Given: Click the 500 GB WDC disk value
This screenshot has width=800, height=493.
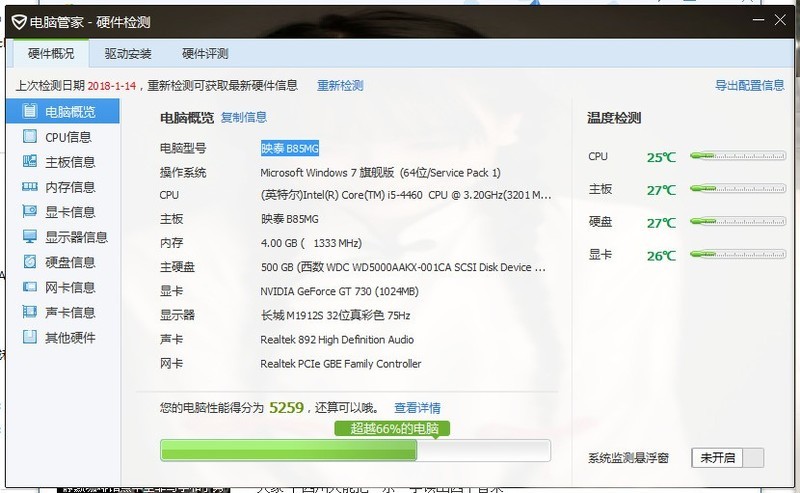Looking at the screenshot, I should [403, 267].
